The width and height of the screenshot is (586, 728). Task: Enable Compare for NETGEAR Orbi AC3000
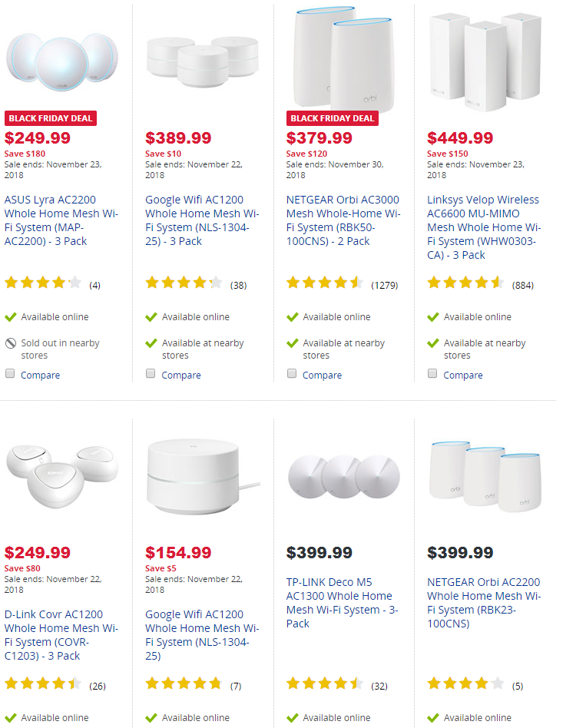coord(292,374)
